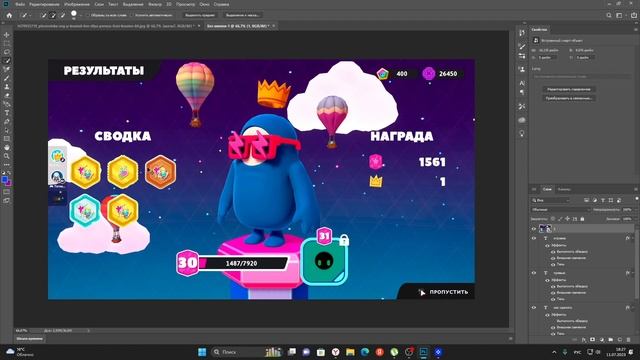Select the Quick Selection tool

7,60
